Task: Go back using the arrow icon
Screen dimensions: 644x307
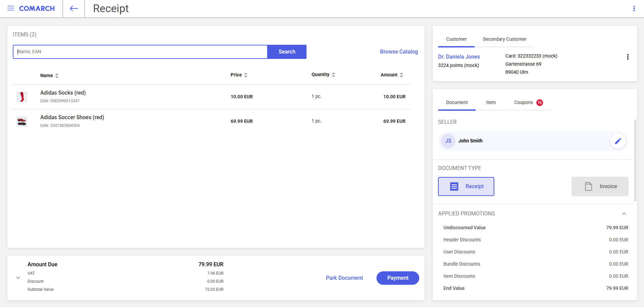Action: pyautogui.click(x=74, y=8)
